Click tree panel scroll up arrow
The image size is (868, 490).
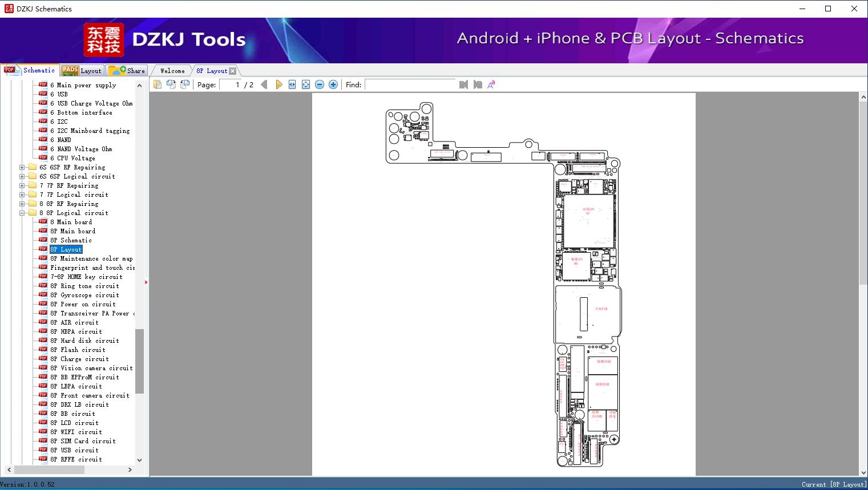139,85
